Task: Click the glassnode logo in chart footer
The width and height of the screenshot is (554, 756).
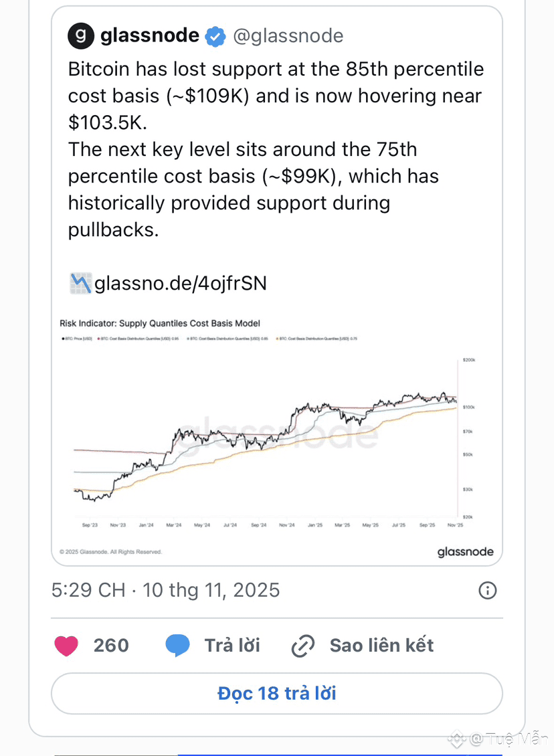Action: [465, 552]
